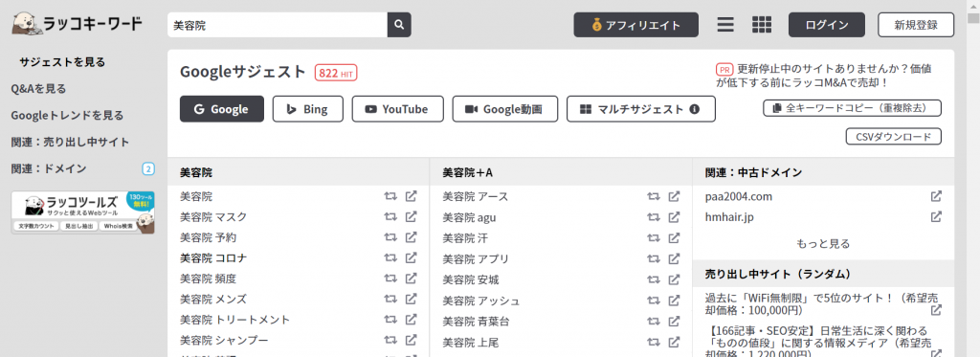
Task: Open 関連：売り出し中サイト in sidebar
Action: coord(70,142)
